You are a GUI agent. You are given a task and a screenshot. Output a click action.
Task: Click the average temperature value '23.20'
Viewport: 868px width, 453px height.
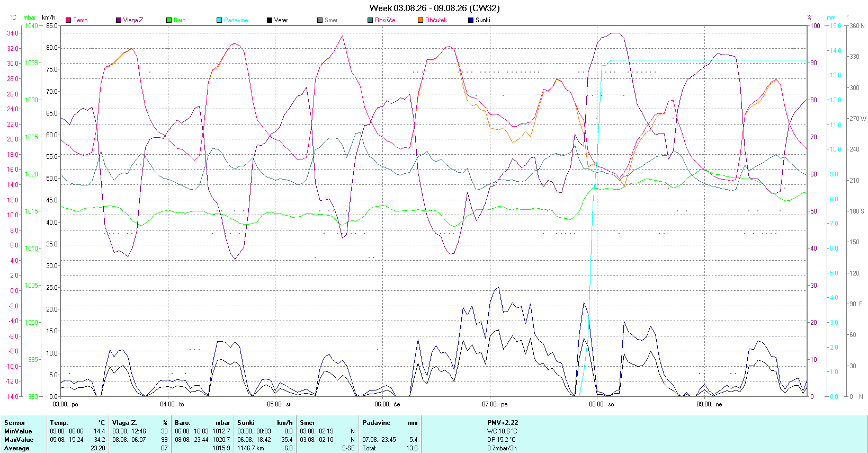tap(98, 448)
